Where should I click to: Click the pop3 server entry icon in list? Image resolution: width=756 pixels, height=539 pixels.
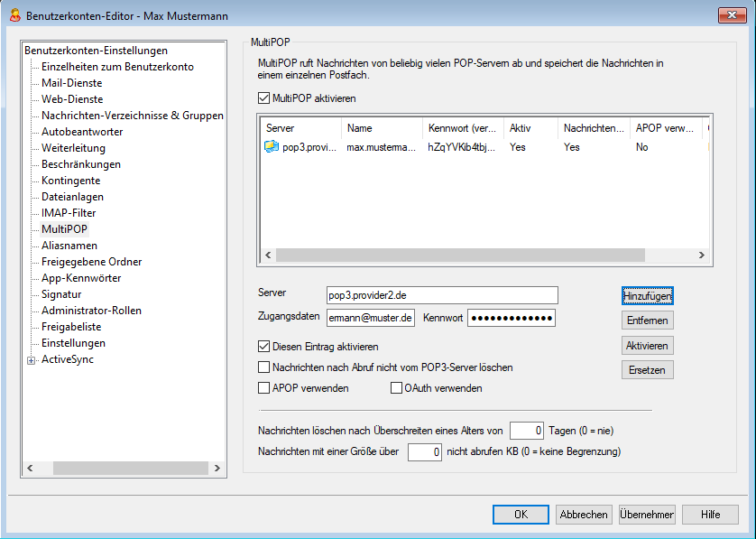(272, 147)
